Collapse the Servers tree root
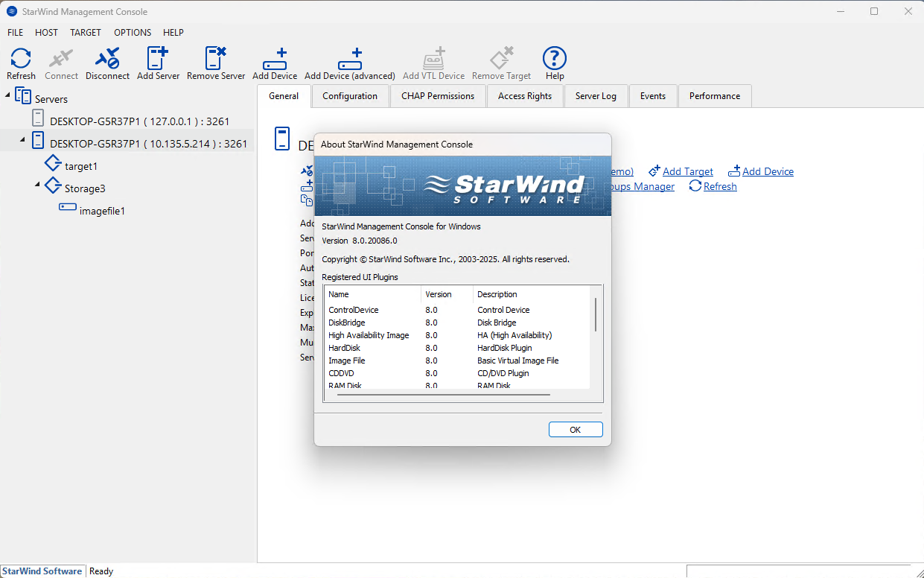Image resolution: width=924 pixels, height=578 pixels. pyautogui.click(x=7, y=95)
